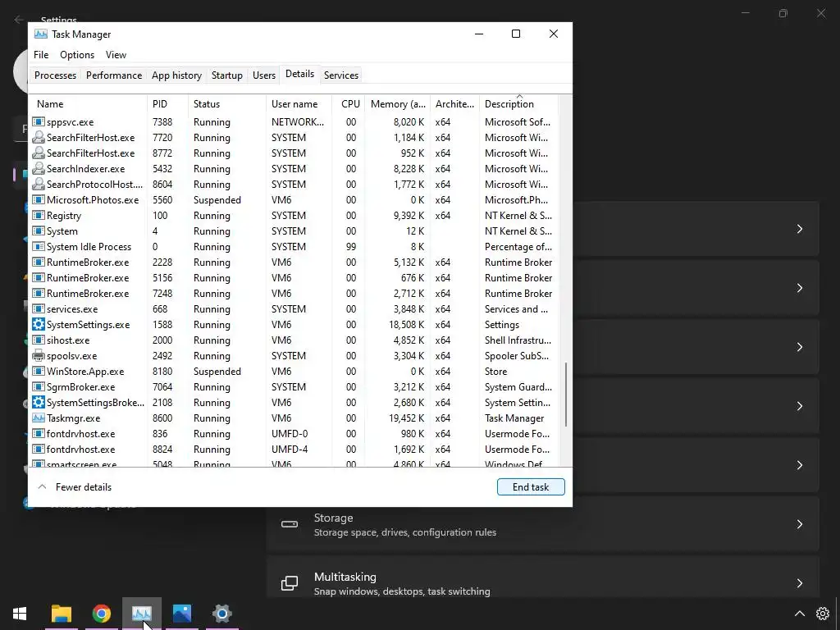Select the RuntimeBroker.exe row with PID 7248
Viewport: 840px width, 630px height.
tap(294, 294)
